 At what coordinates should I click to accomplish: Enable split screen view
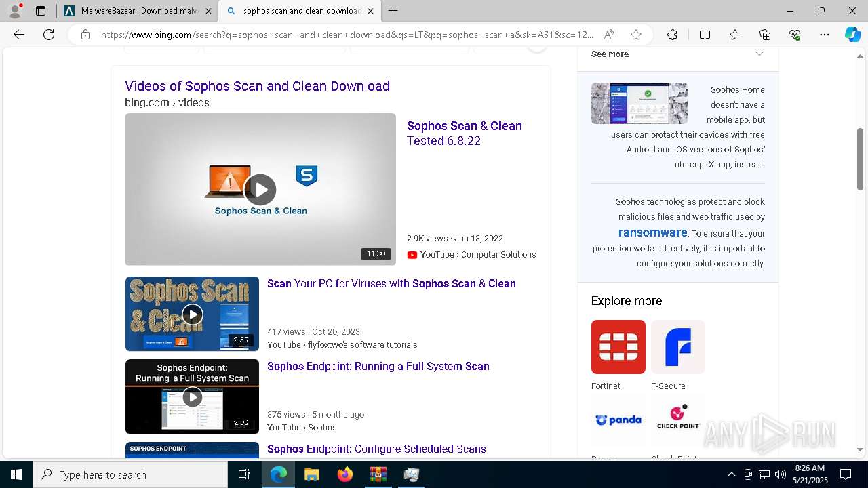point(705,35)
